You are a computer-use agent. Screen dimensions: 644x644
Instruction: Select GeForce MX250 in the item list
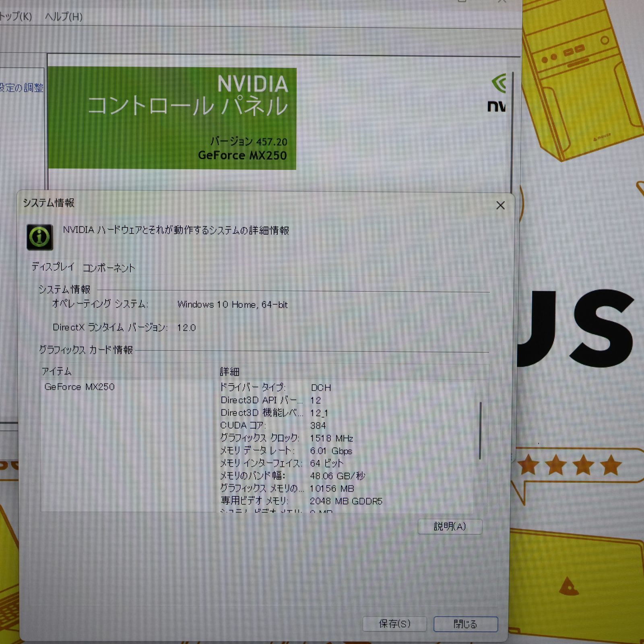(80, 387)
